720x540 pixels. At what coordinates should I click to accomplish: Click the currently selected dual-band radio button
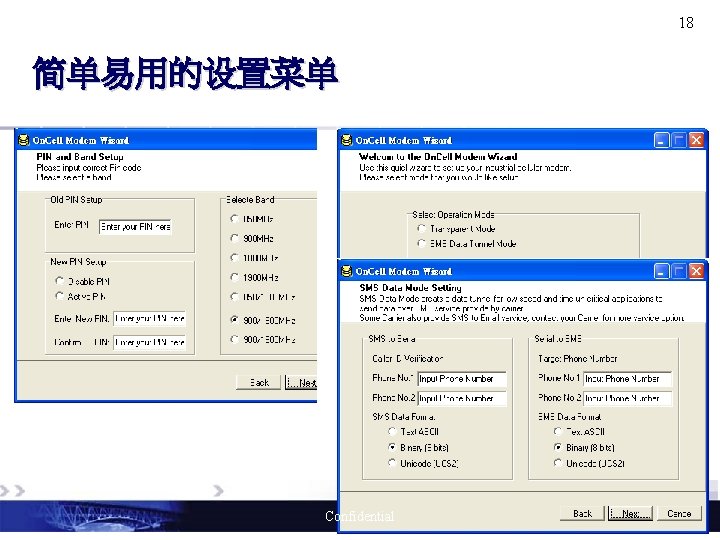tap(234, 320)
